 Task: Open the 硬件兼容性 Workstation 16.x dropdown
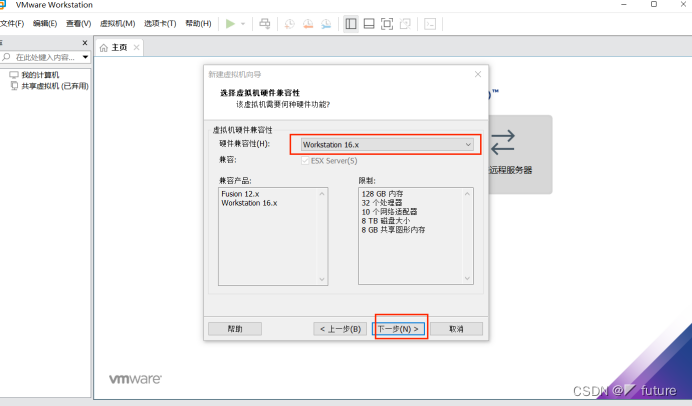(x=387, y=145)
